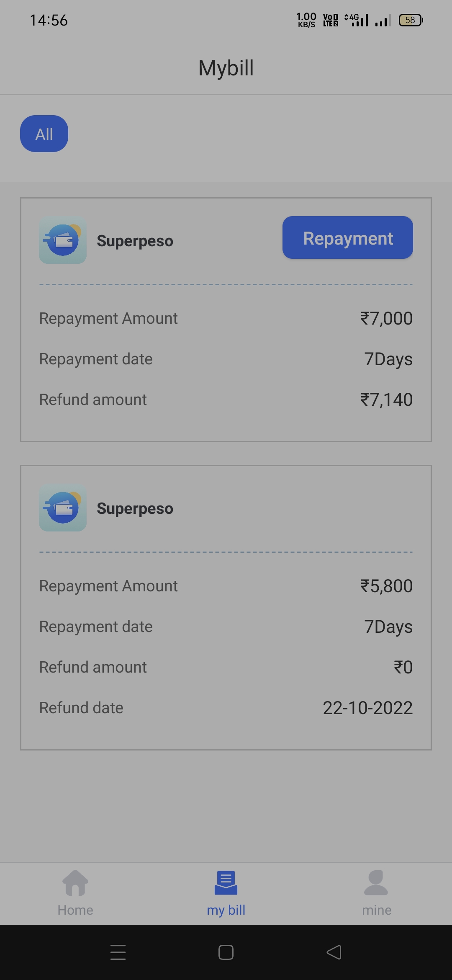This screenshot has height=980, width=452.
Task: Open the Android recent apps menu icon
Action: pos(118,952)
